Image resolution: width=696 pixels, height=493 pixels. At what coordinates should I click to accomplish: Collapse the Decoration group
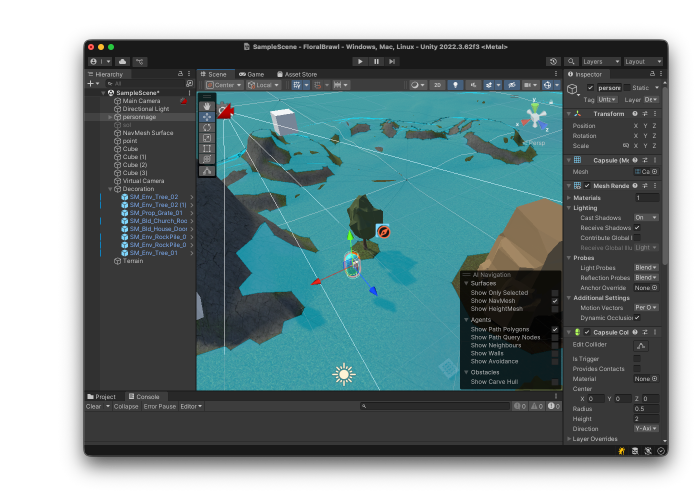[x=110, y=189]
